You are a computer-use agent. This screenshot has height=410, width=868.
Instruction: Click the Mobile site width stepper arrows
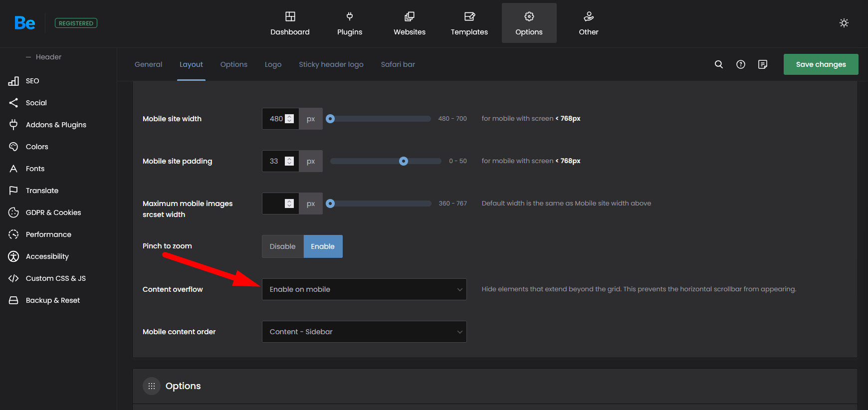coord(289,119)
